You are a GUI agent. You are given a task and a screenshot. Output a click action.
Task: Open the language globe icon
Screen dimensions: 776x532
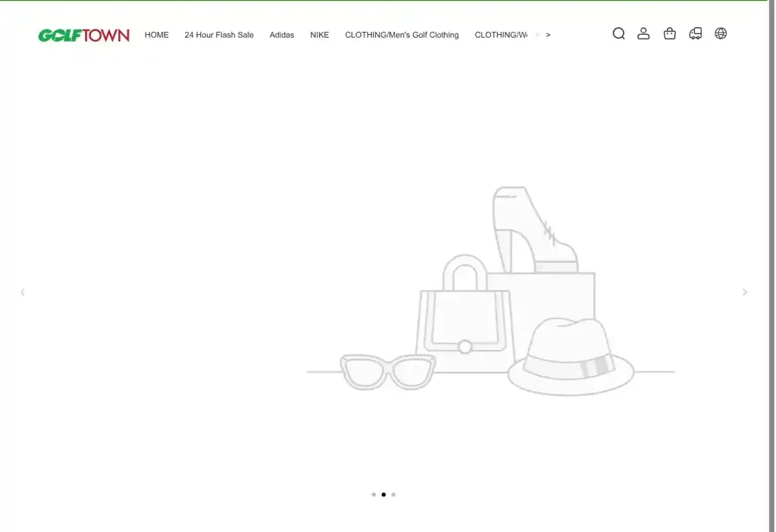(720, 33)
